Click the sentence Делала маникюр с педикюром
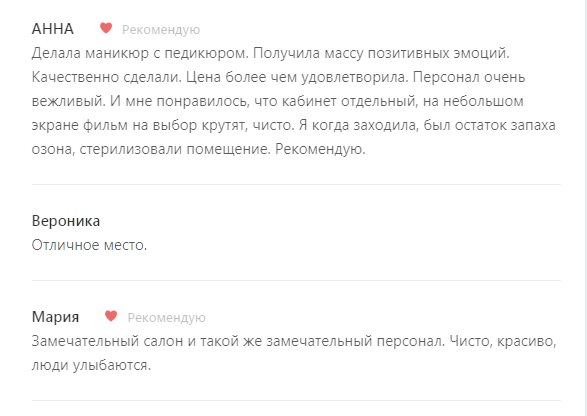The image size is (587, 416). [x=140, y=53]
